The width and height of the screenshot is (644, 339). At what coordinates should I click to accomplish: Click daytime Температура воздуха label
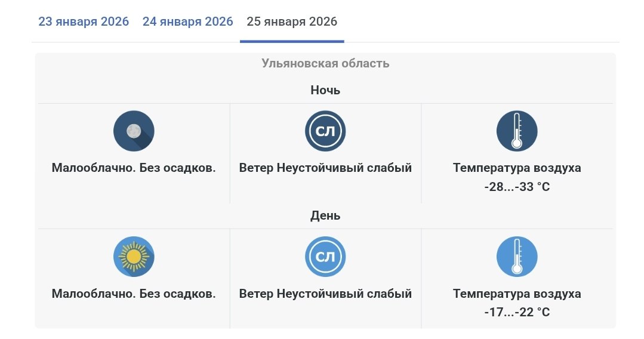[x=517, y=294]
